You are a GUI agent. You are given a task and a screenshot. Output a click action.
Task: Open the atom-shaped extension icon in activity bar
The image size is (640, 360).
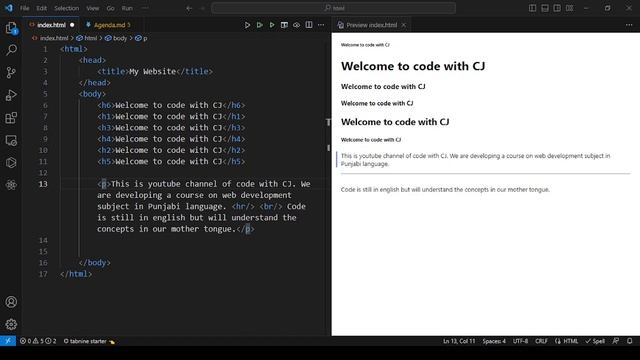pos(11,185)
